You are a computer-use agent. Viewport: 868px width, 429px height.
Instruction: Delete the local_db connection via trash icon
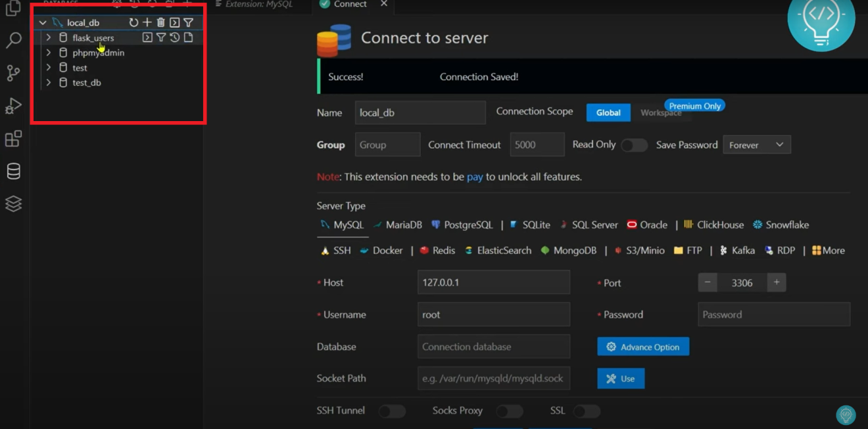click(x=160, y=22)
